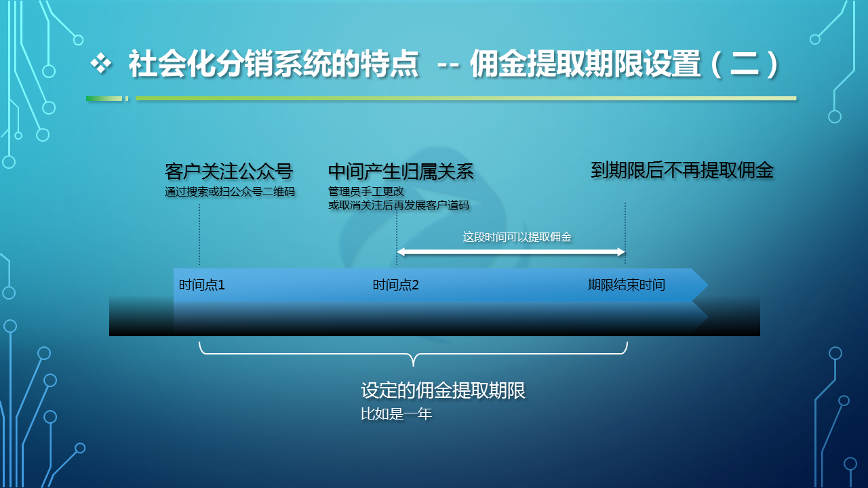Click the line 或取消关注后再发展客户道码
868x488 pixels.
tap(399, 205)
